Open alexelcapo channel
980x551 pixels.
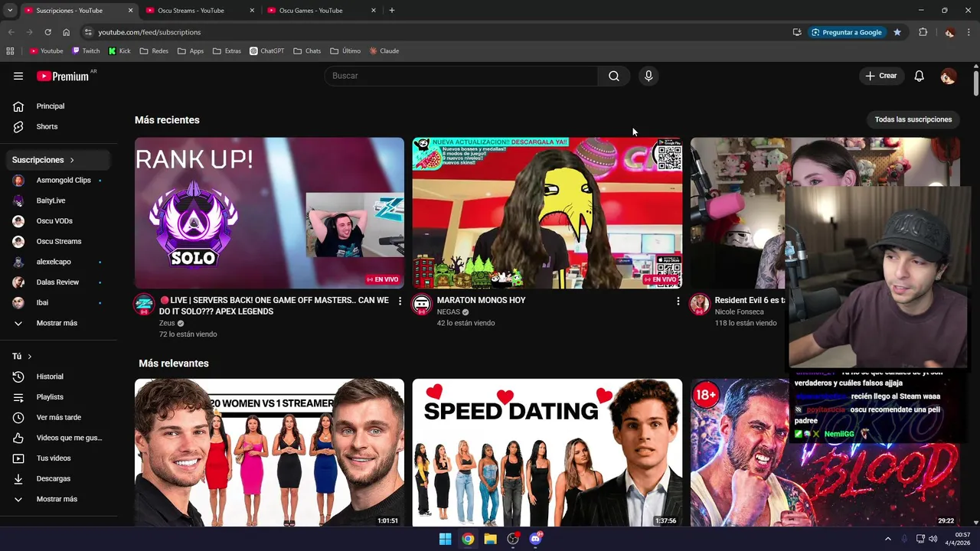point(58,262)
